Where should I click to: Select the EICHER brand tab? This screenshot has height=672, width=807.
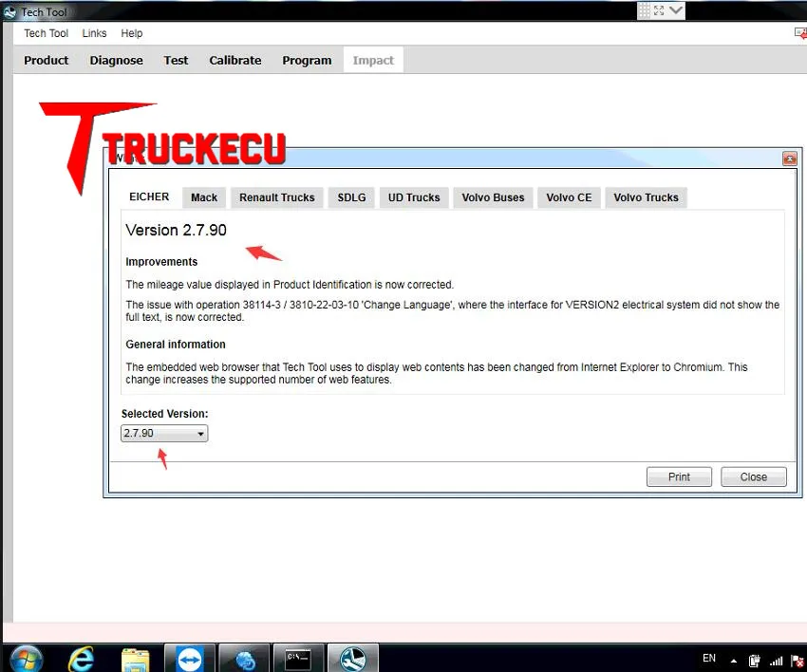149,197
